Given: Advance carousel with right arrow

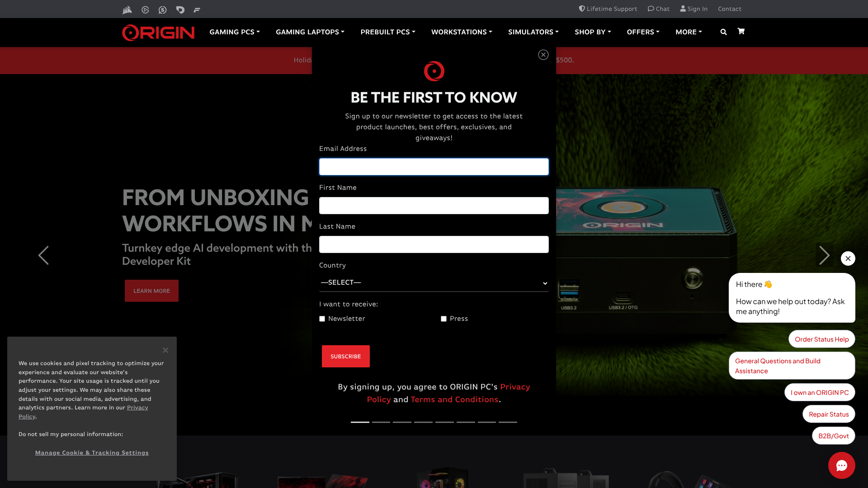Looking at the screenshot, I should (824, 255).
